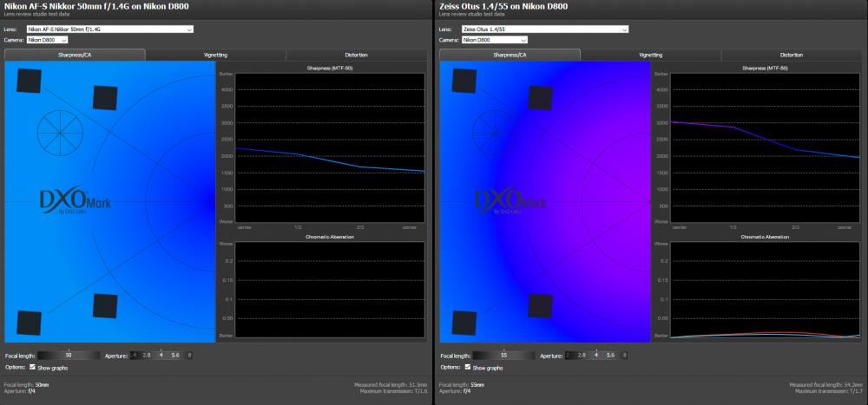
Task: Switch to Distortion tab in Nikkor panel
Action: (x=357, y=55)
